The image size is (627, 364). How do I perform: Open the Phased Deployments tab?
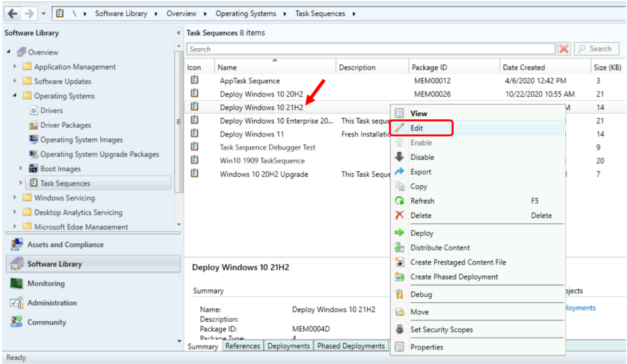click(x=351, y=346)
